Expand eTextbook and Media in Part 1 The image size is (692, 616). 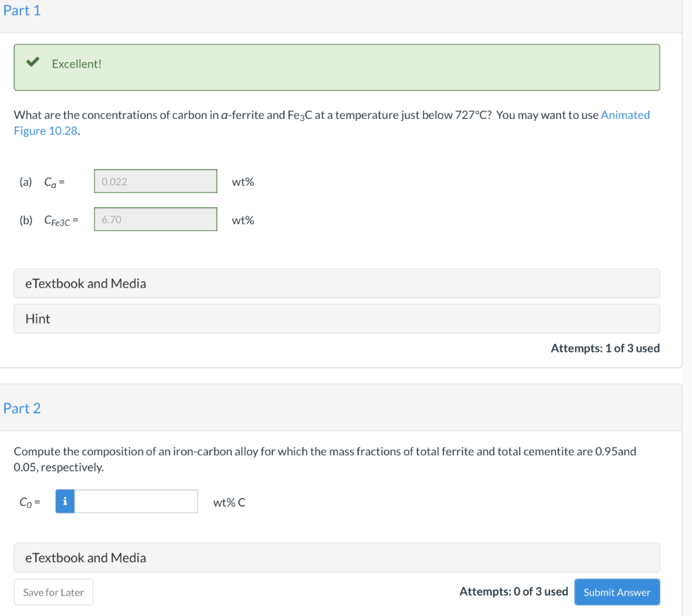point(337,284)
